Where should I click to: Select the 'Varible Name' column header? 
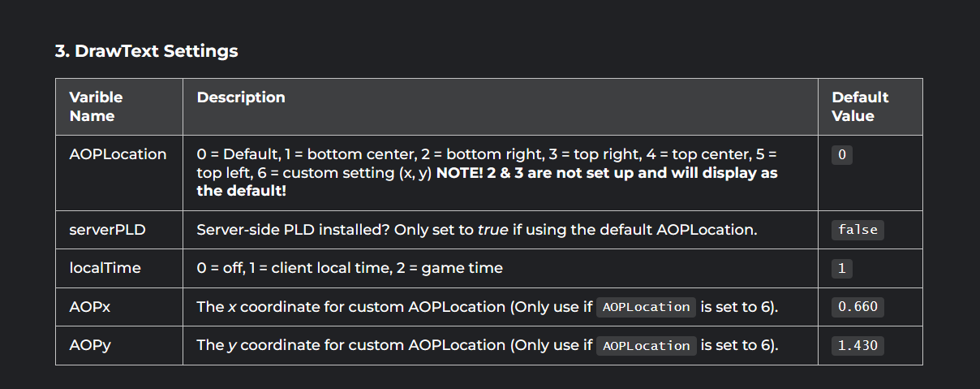click(97, 106)
